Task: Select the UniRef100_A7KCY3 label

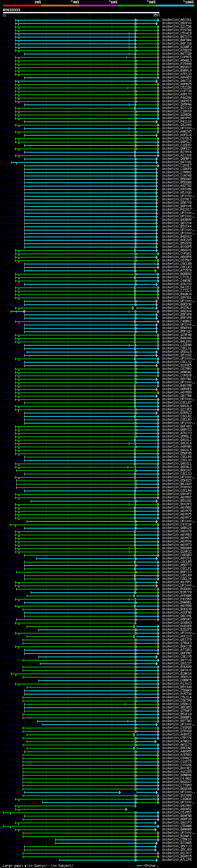Action: coord(176,433)
